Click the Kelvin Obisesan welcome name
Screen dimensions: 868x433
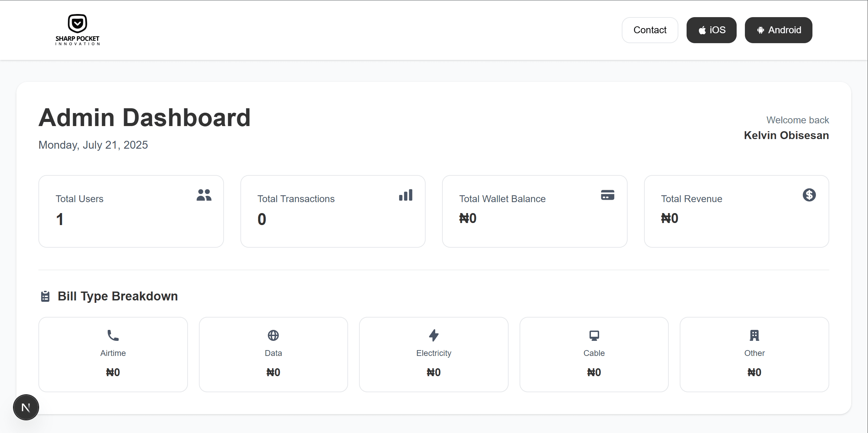786,135
